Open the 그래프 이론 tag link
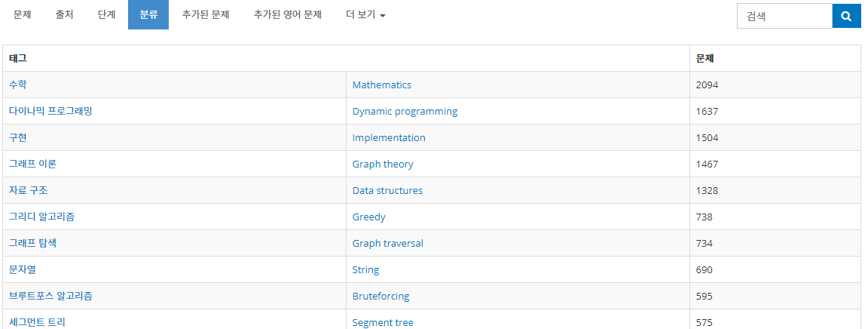This screenshot has width=868, height=329. [32, 164]
